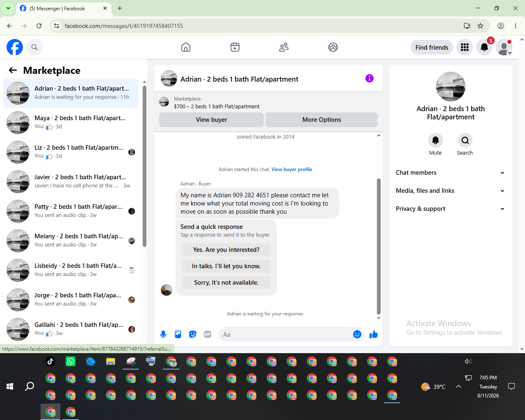The image size is (525, 420).
Task: Open the Facebook menu grid icon
Action: click(465, 47)
